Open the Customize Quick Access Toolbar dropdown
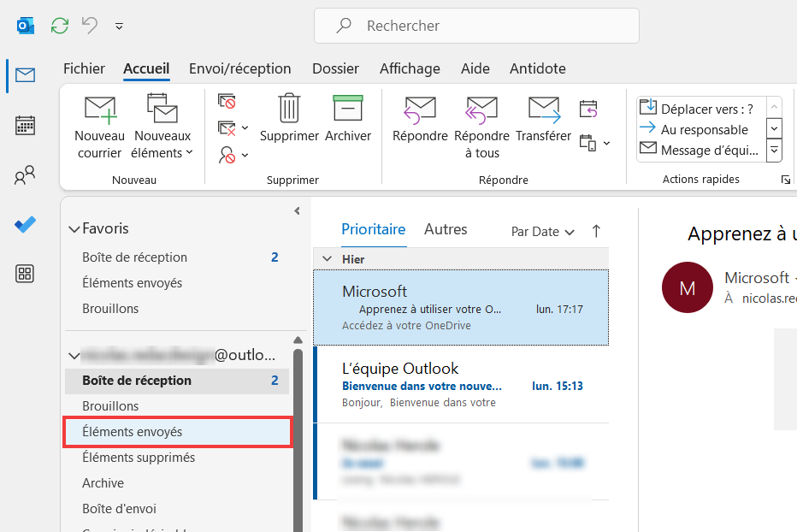 119,26
